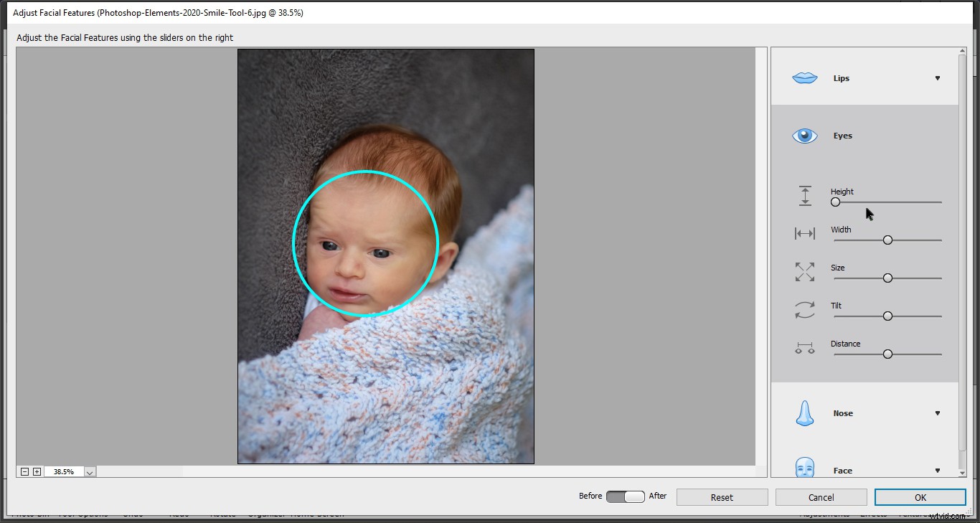
Task: Click the eye Tilt rotation icon
Action: pos(805,309)
